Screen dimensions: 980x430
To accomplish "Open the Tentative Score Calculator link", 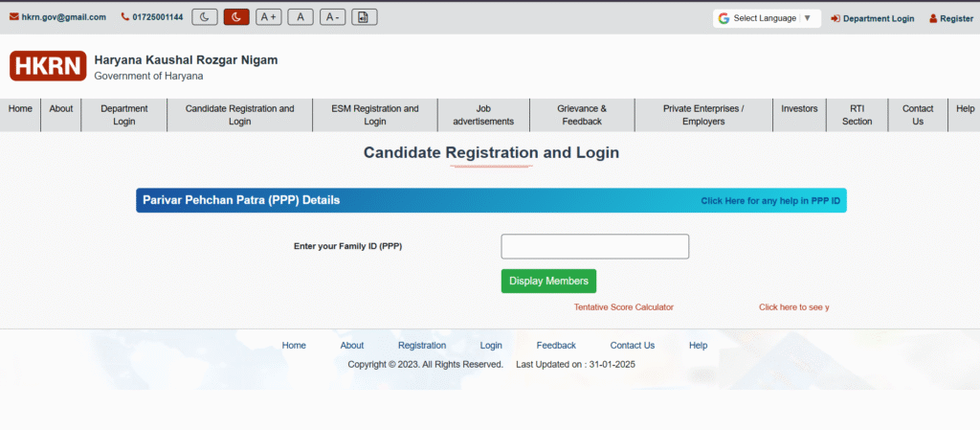I will click(624, 307).
